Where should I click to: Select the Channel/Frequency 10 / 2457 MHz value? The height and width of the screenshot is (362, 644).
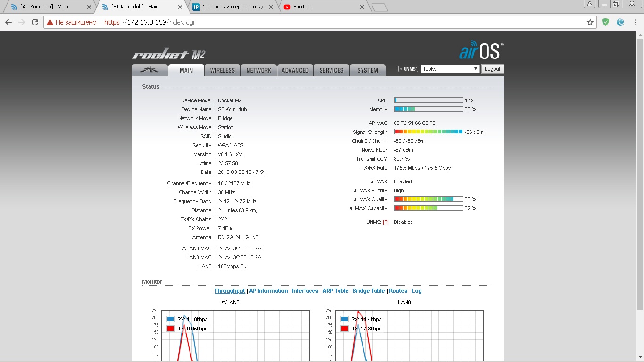(234, 183)
